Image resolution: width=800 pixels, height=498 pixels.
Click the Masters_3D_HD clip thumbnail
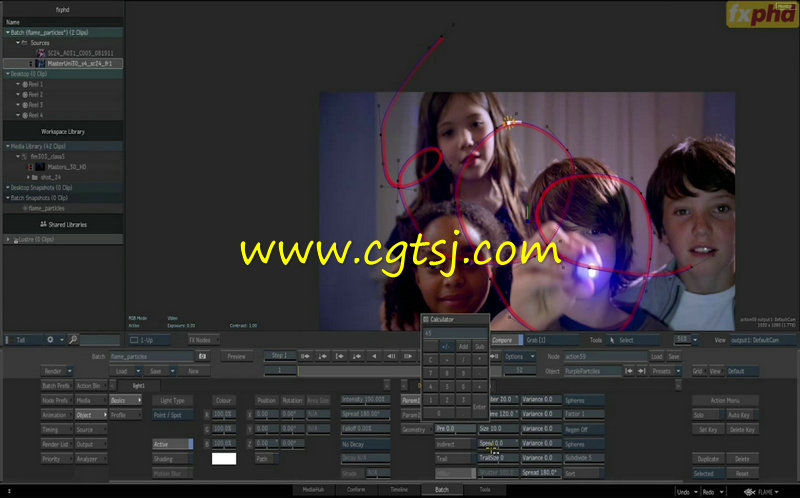39,167
